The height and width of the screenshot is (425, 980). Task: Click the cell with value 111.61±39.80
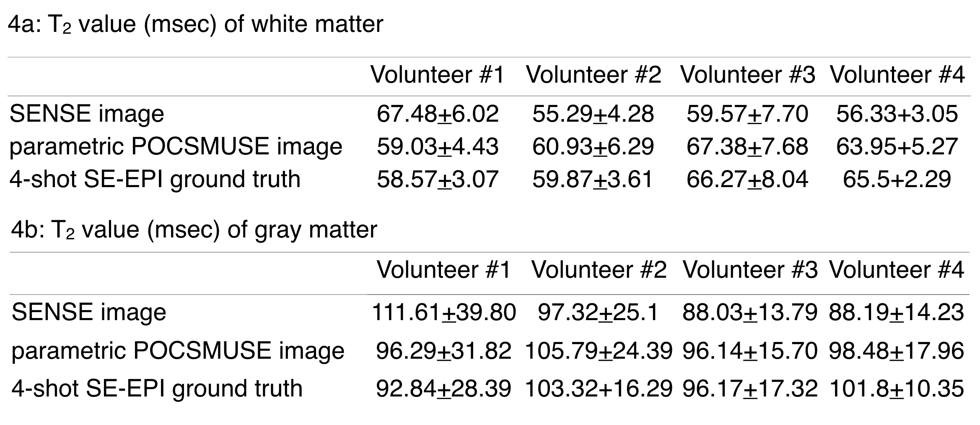[443, 313]
